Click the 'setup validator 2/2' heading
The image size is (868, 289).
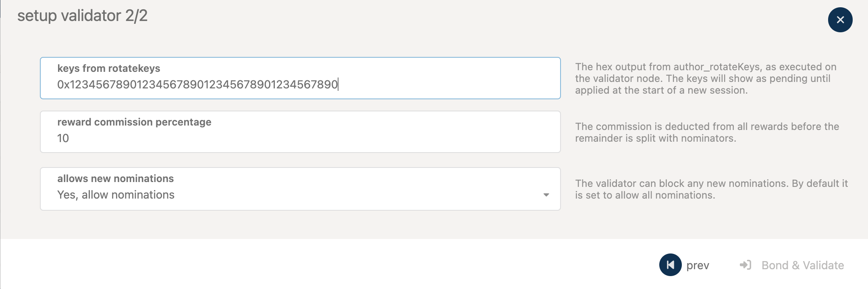pyautogui.click(x=83, y=16)
